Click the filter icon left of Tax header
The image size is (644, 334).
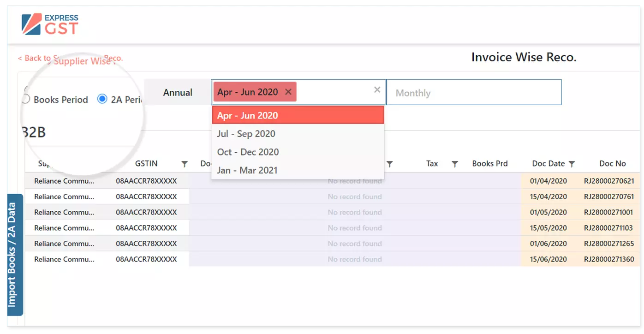pyautogui.click(x=389, y=164)
